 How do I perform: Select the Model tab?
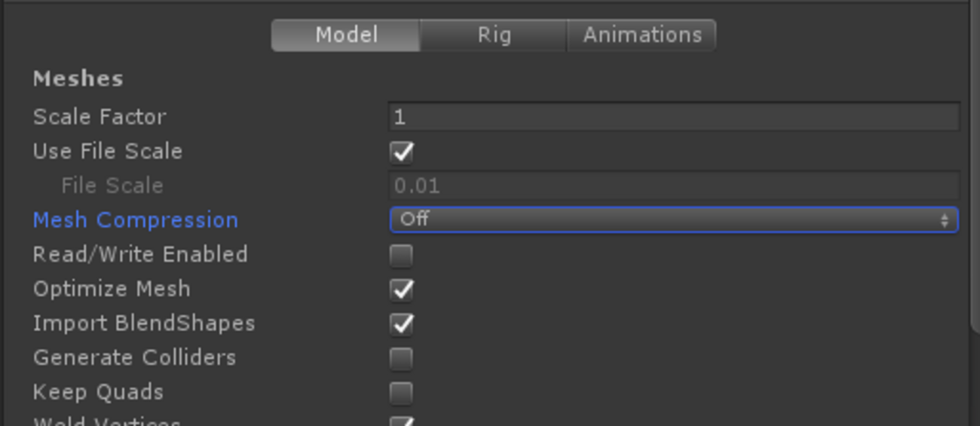(x=346, y=35)
